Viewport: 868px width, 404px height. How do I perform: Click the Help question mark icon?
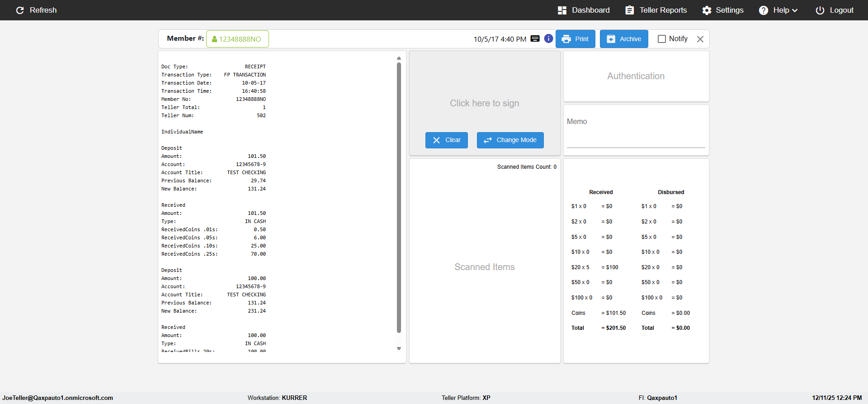pyautogui.click(x=763, y=10)
